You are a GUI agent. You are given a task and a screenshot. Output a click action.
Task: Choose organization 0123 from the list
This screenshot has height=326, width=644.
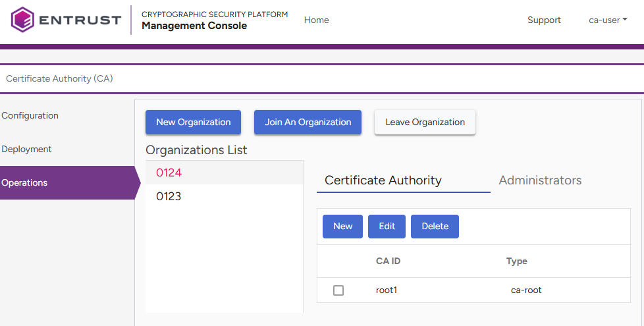(x=169, y=197)
